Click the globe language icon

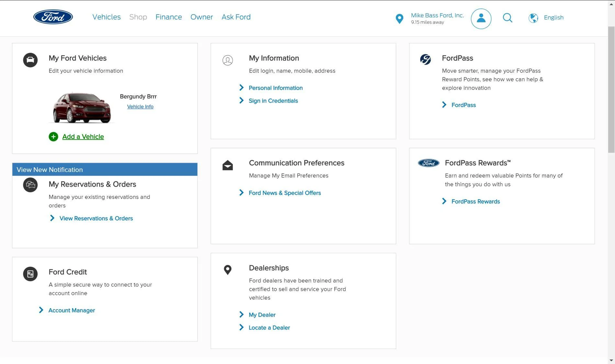point(533,18)
